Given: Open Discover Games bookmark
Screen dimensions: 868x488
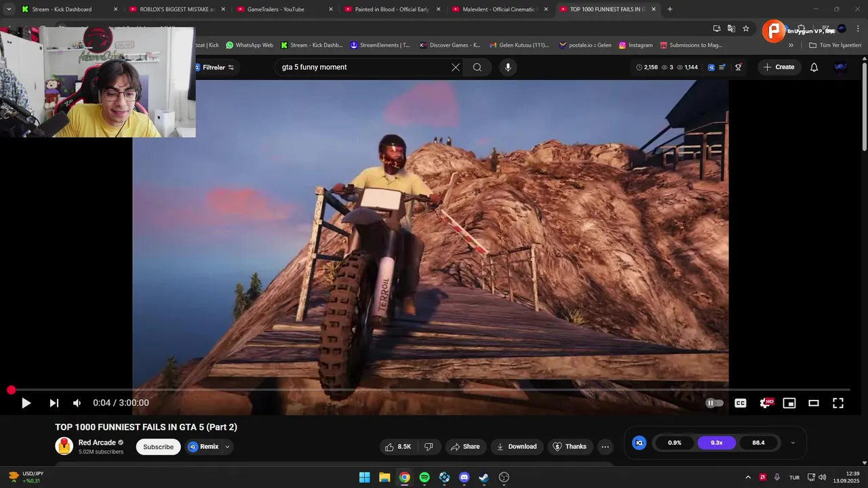Looking at the screenshot, I should pyautogui.click(x=450, y=45).
